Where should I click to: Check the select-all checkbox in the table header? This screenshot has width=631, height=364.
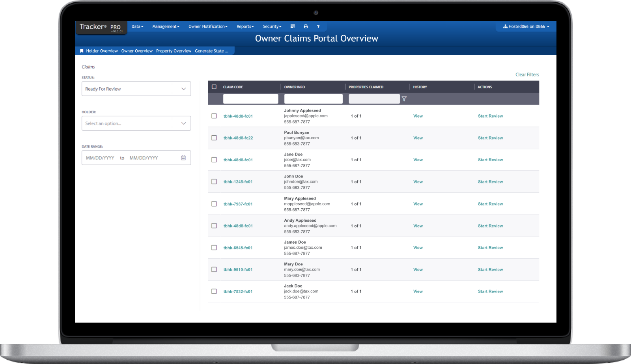[214, 86]
